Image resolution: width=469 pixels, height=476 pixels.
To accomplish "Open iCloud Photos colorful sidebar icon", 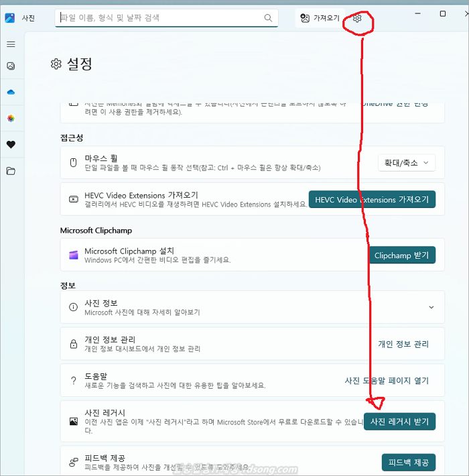I will click(11, 118).
